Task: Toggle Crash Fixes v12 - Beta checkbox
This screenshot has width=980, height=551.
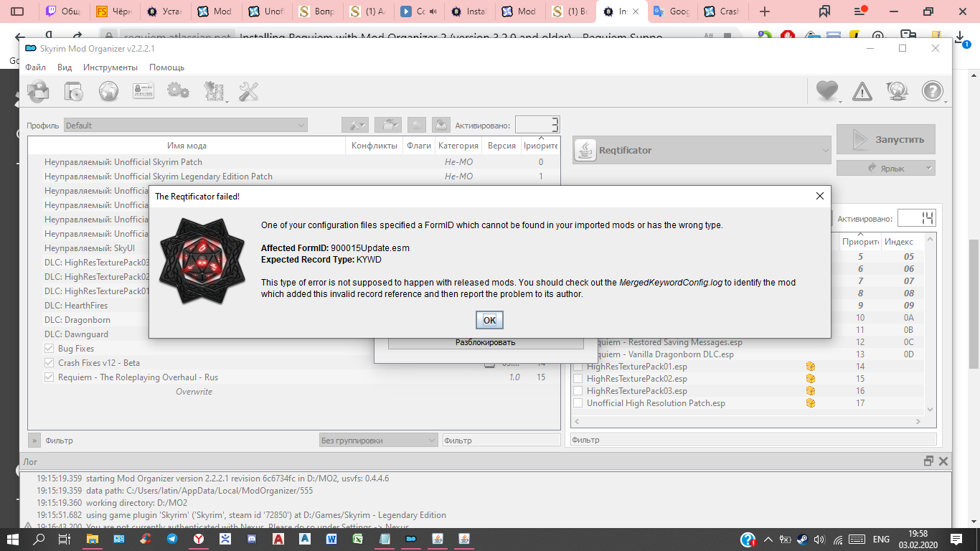Action: click(x=50, y=363)
